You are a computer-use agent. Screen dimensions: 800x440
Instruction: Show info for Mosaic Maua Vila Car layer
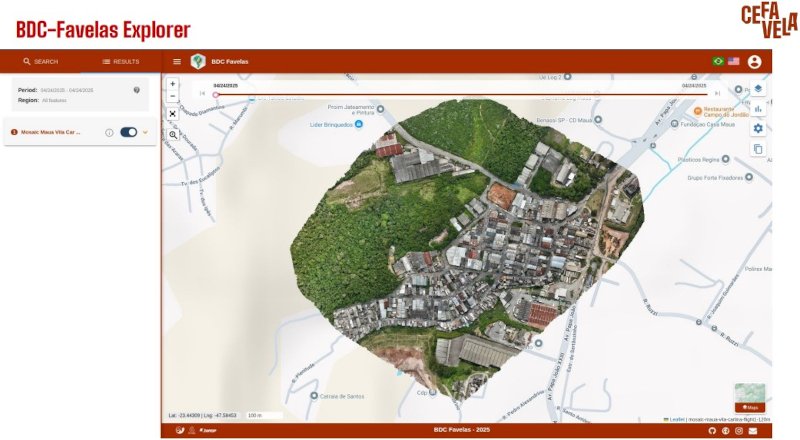click(x=109, y=132)
